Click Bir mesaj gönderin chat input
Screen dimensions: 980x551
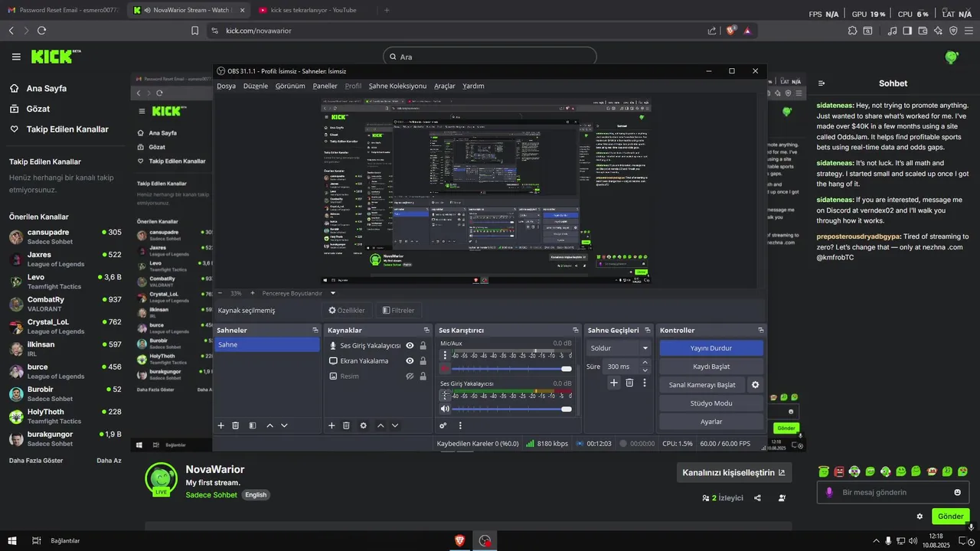click(893, 492)
